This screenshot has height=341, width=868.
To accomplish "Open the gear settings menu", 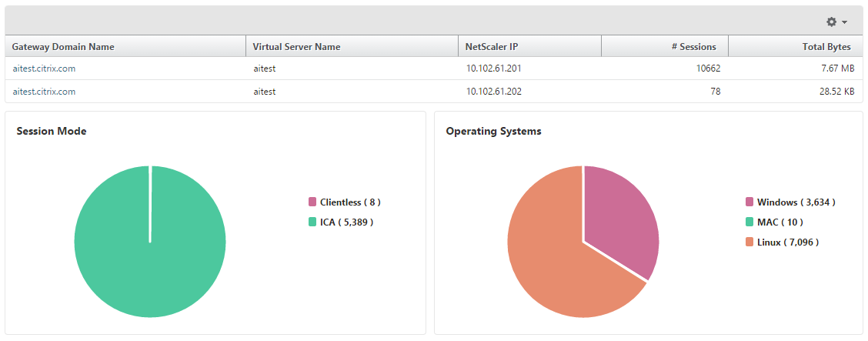I will (831, 22).
